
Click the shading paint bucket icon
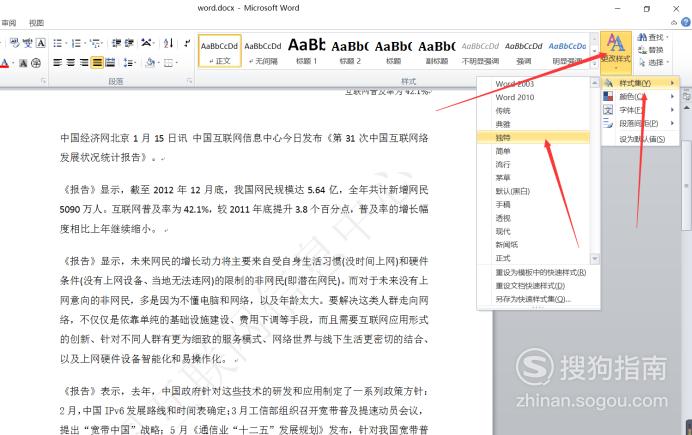[x=150, y=63]
